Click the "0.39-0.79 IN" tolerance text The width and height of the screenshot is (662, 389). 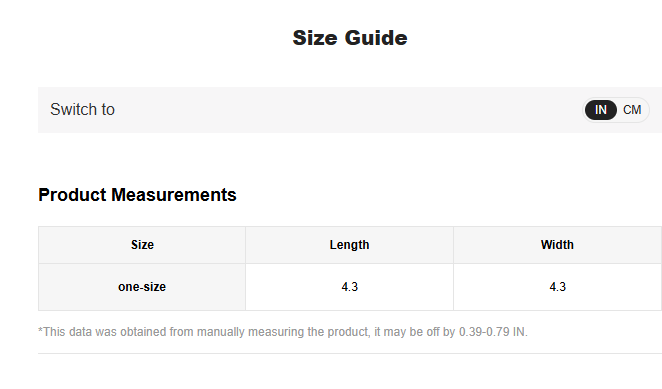click(492, 332)
